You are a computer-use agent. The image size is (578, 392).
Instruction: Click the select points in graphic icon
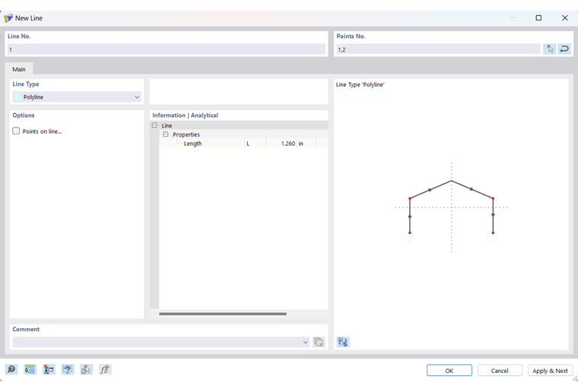[549, 49]
